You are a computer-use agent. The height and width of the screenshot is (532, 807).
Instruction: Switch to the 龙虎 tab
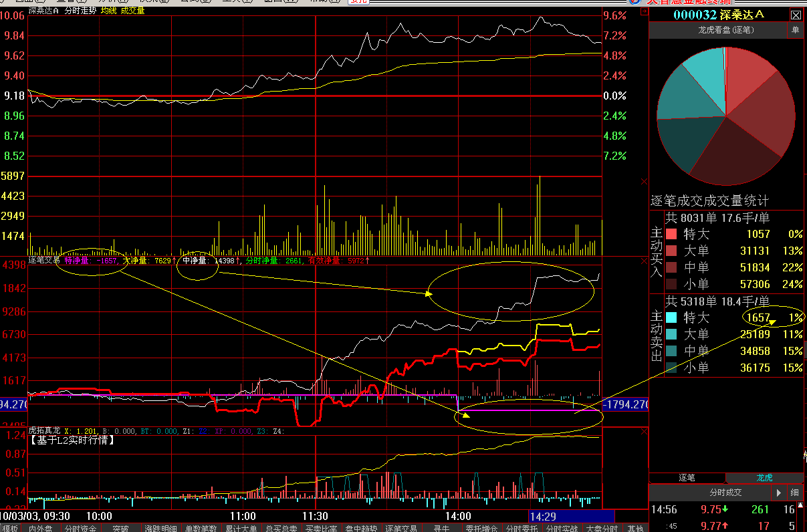click(x=764, y=477)
